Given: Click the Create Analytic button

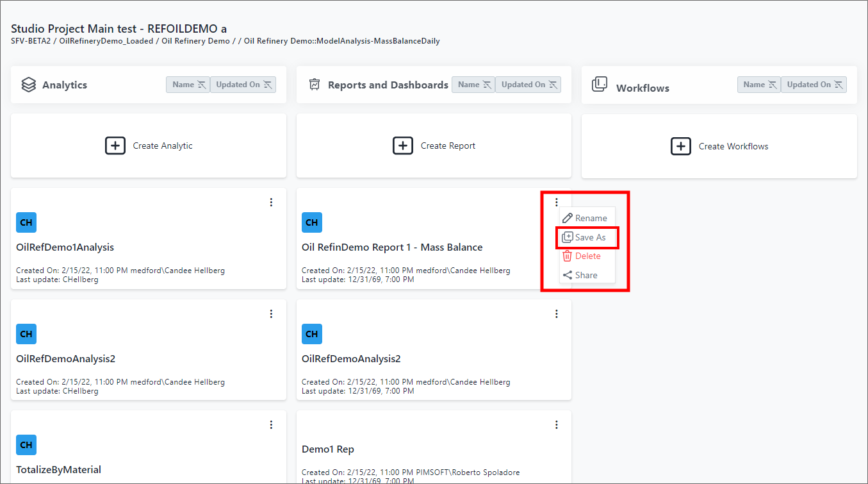Looking at the screenshot, I should coord(149,146).
